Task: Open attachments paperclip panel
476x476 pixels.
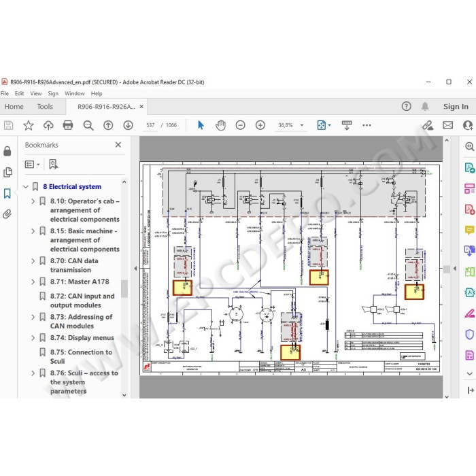Action: [7, 214]
